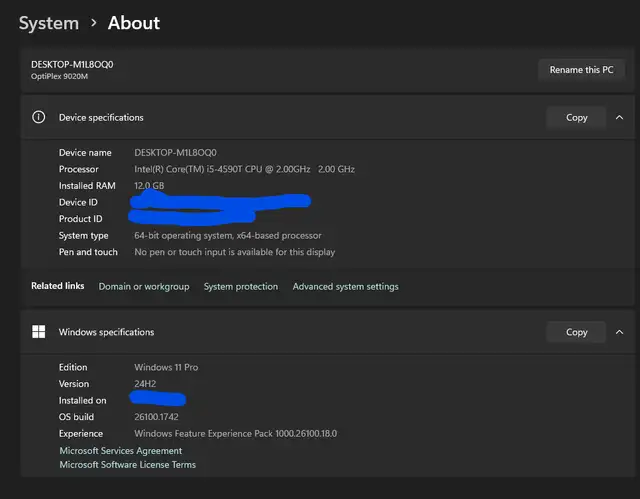This screenshot has height=499, width=640.
Task: Copy the Windows specifications
Action: 576,332
